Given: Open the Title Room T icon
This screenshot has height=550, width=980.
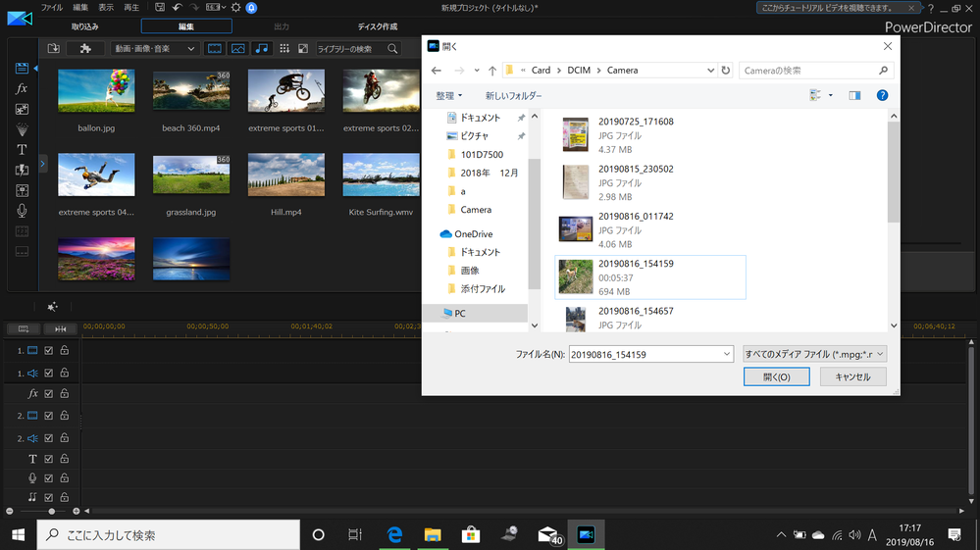Looking at the screenshot, I should coord(22,150).
